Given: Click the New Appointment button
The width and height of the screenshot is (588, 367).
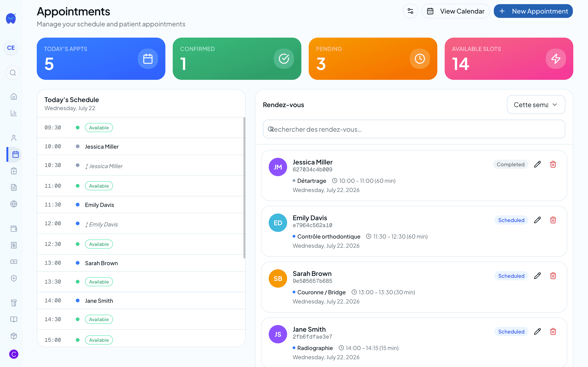Looking at the screenshot, I should click(x=533, y=11).
